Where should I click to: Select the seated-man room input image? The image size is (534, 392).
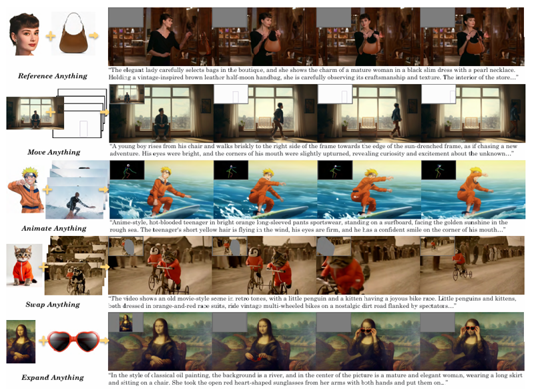35,113
